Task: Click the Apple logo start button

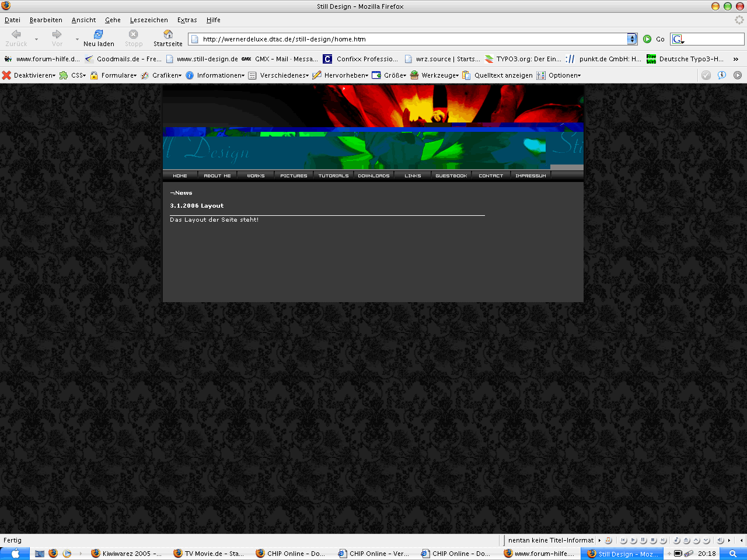Action: point(15,554)
